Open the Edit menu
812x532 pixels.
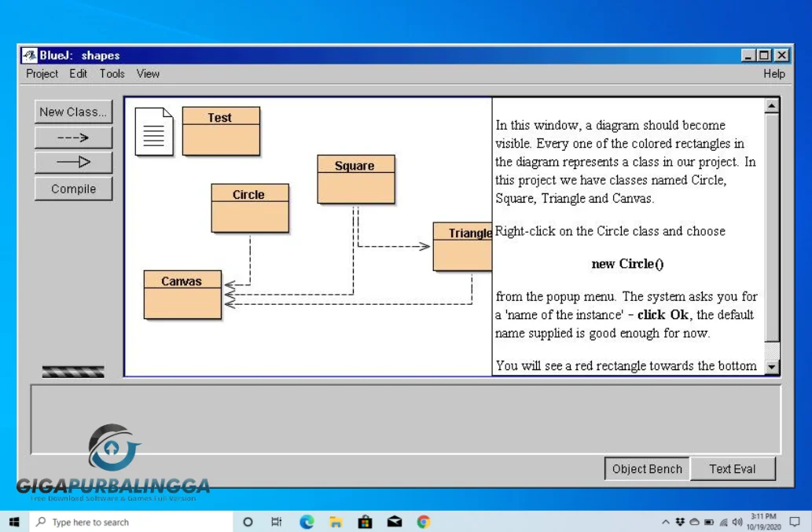(x=78, y=73)
